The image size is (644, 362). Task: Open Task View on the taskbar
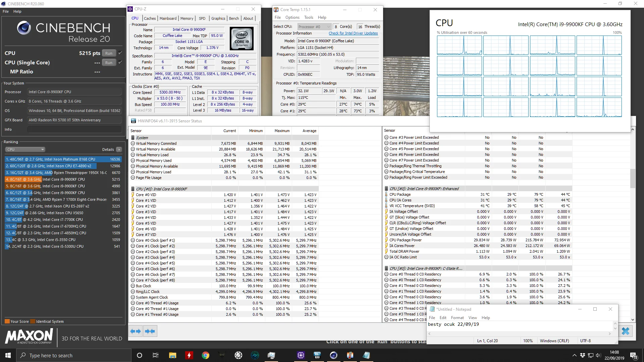pyautogui.click(x=155, y=355)
